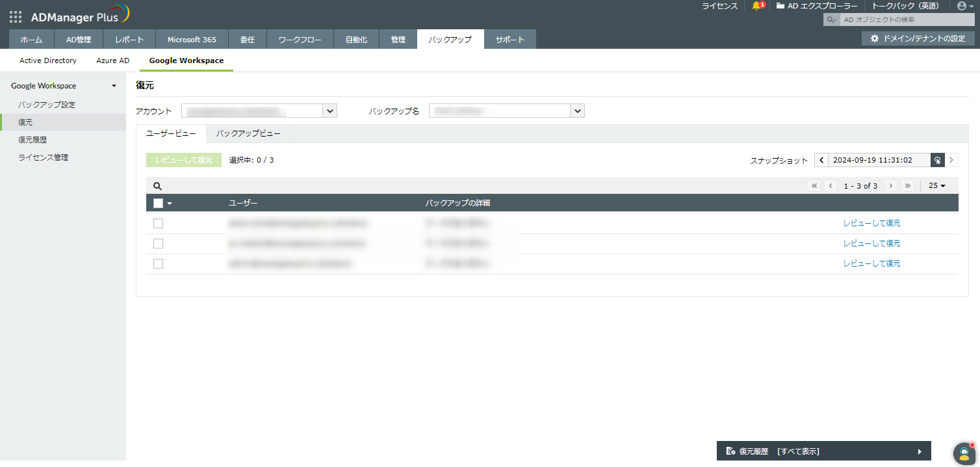Open the 自動化 tab
Screen dimensions: 980x467
tap(356, 40)
